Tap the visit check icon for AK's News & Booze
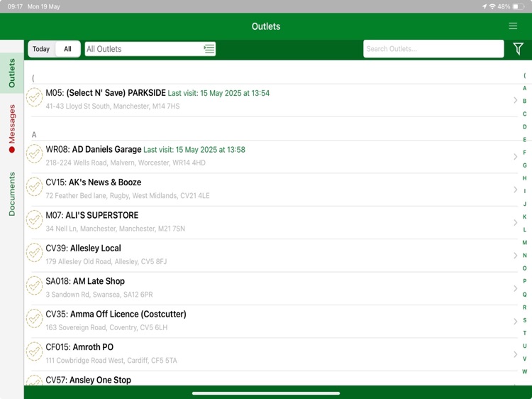532x399 pixels. pyautogui.click(x=35, y=187)
